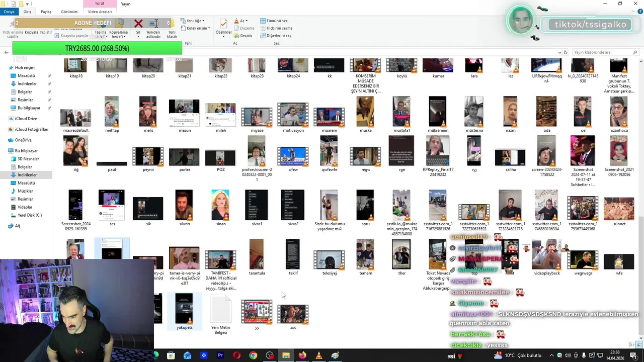
Task: Click Yeniden adlandır in the ribbon
Action: pyautogui.click(x=153, y=29)
